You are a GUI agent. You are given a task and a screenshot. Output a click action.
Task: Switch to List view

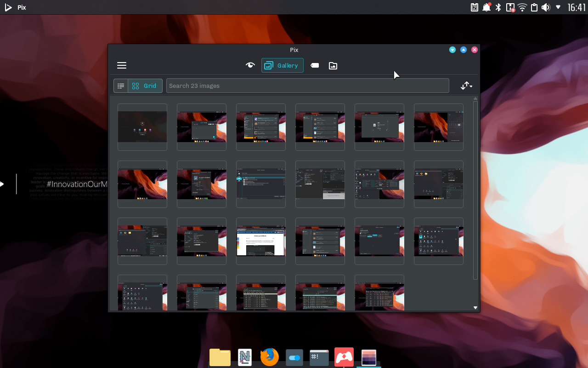120,86
